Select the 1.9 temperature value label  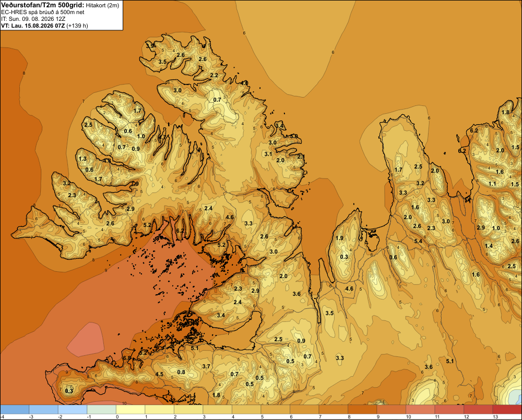(339, 238)
